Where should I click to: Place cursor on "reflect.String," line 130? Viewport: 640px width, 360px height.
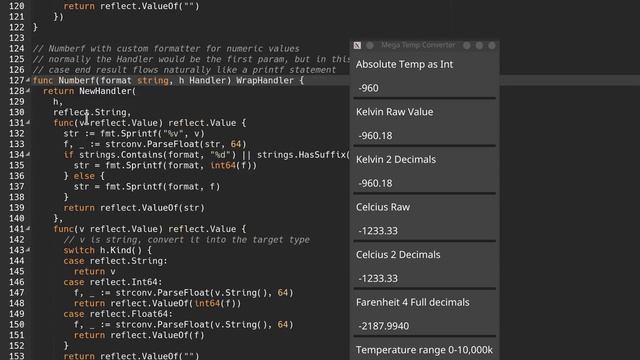[x=92, y=112]
